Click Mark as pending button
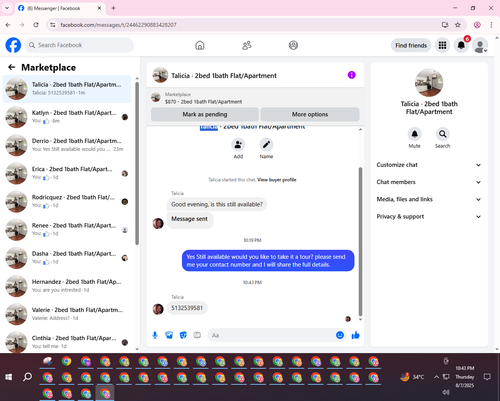This screenshot has width=500, height=401. pyautogui.click(x=205, y=114)
